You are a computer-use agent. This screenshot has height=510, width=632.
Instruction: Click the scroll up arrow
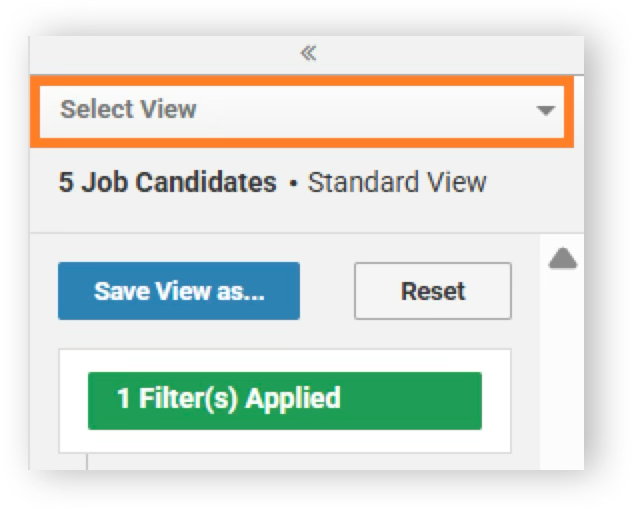[563, 258]
